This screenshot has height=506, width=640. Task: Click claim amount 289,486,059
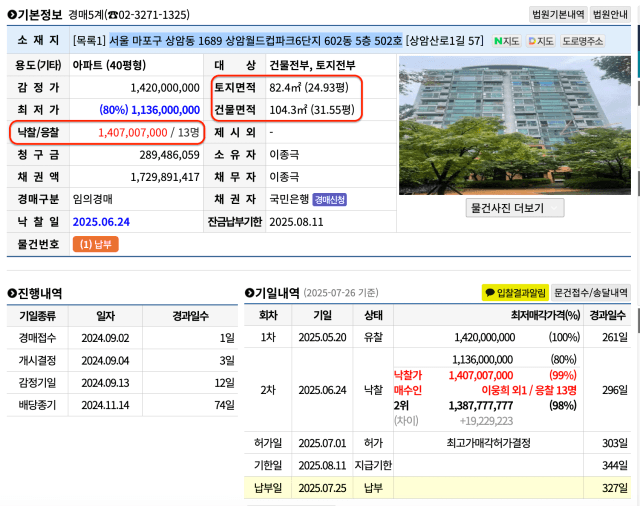coord(169,155)
